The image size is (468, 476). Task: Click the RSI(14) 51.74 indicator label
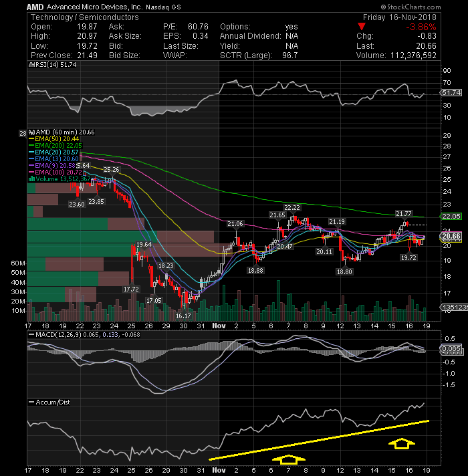(x=55, y=65)
